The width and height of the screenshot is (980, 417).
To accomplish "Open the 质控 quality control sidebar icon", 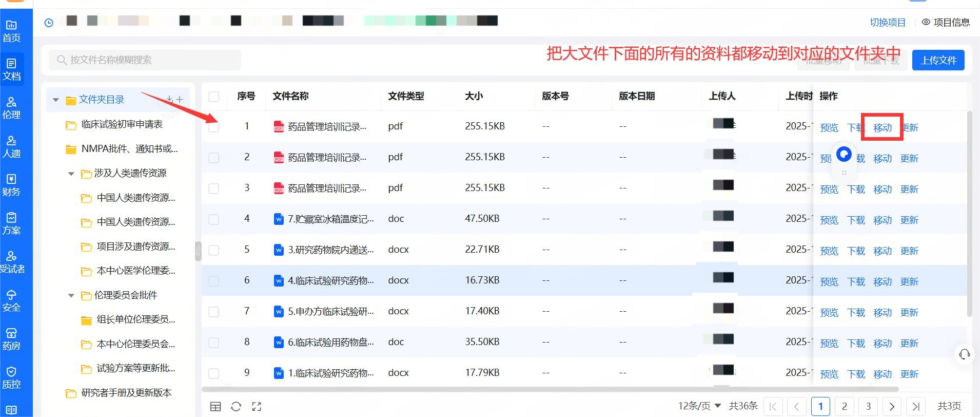I will [11, 377].
